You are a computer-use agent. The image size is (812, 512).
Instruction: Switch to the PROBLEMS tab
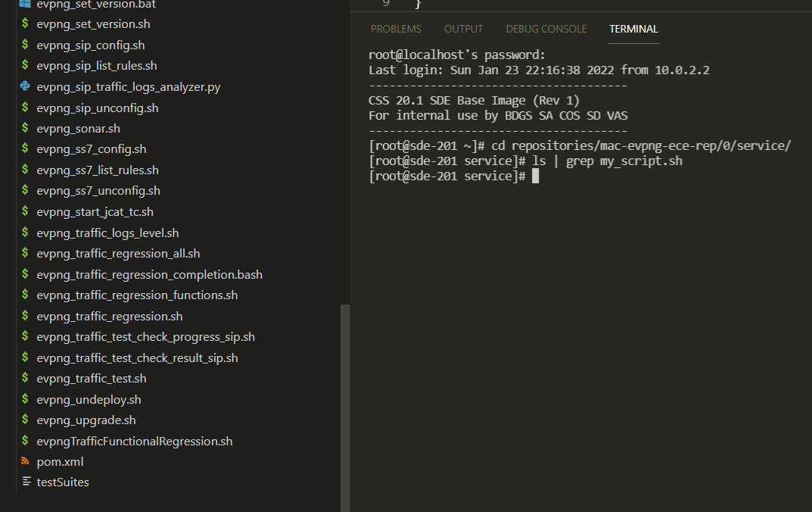[x=396, y=29]
